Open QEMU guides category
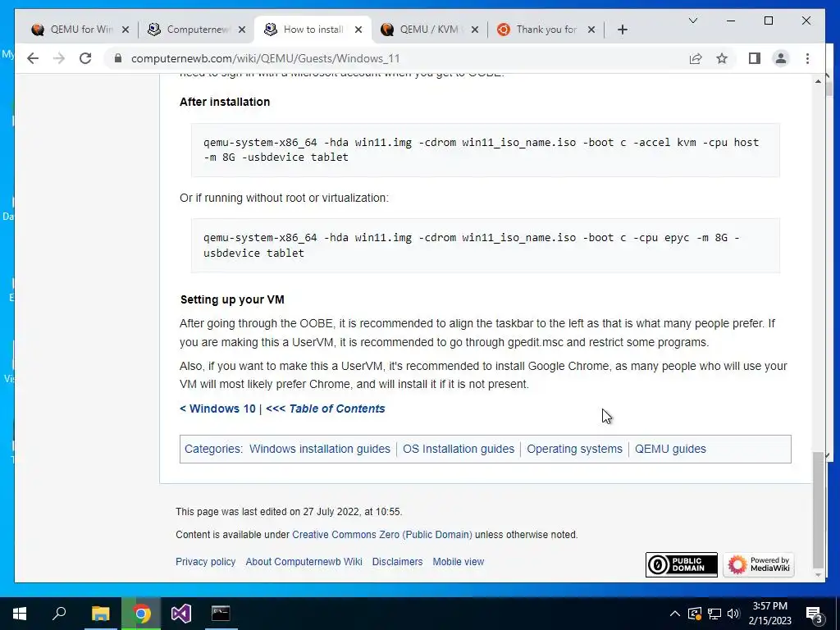This screenshot has height=630, width=840. (670, 449)
